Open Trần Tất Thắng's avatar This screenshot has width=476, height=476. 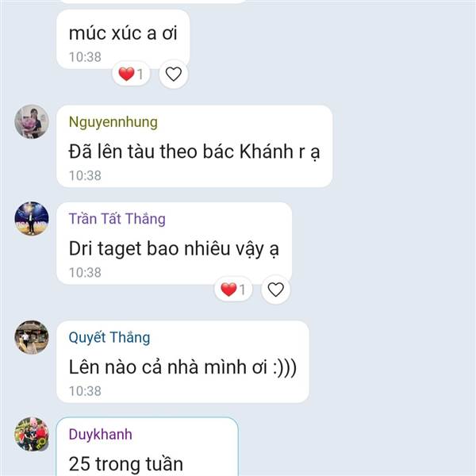32,219
